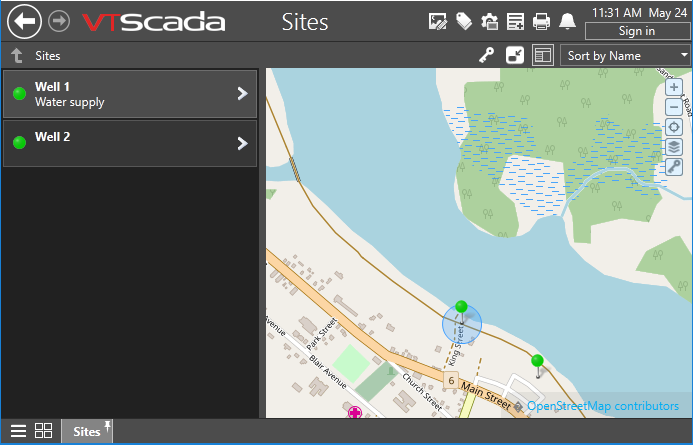The width and height of the screenshot is (693, 445).
Task: Expand Well 2 with its chevron
Action: click(x=242, y=143)
